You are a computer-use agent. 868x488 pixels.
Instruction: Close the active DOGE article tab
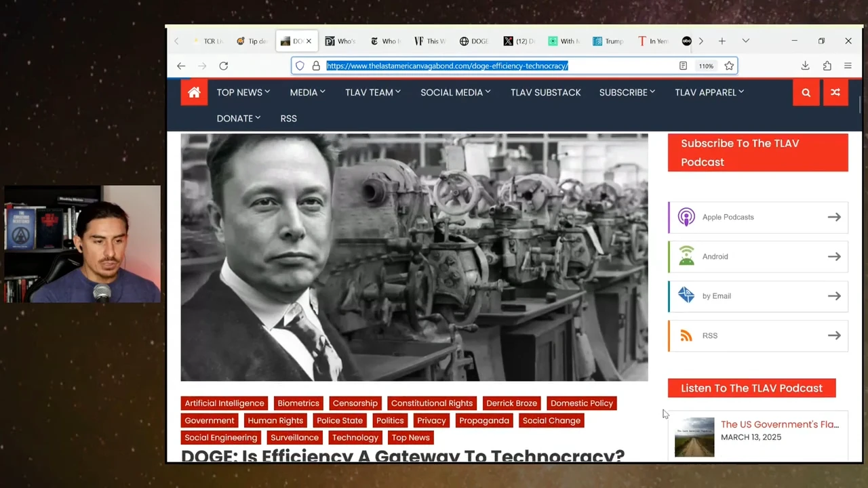click(x=309, y=41)
